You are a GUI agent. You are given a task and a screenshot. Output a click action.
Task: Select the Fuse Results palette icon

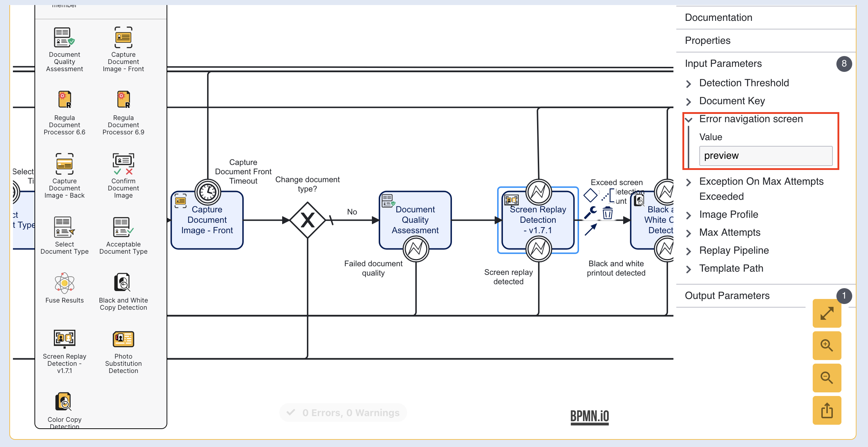tap(64, 284)
